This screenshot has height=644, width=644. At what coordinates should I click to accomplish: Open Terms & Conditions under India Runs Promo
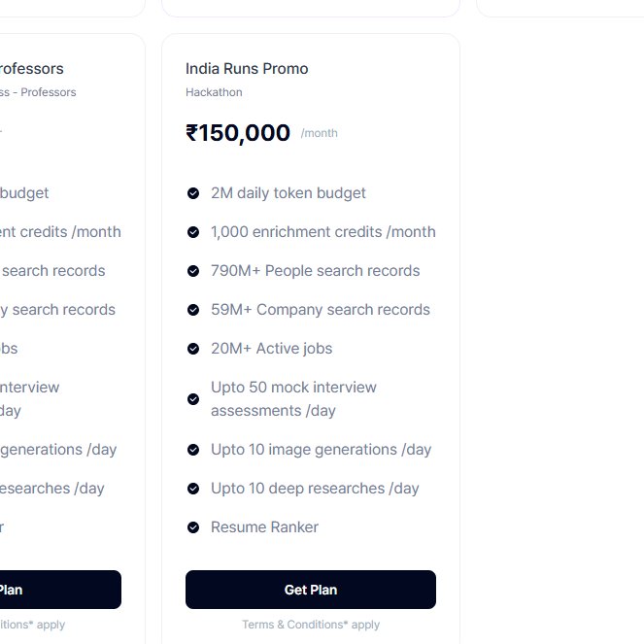click(311, 625)
